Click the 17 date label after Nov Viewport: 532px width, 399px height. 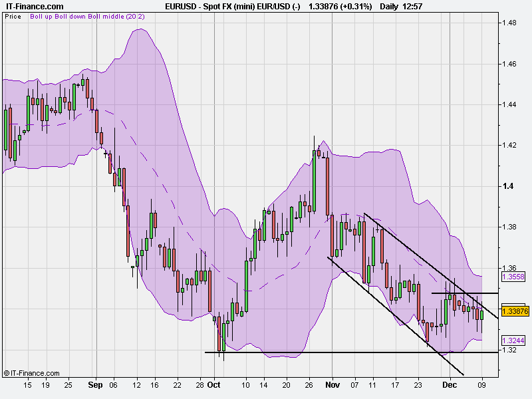(x=395, y=385)
